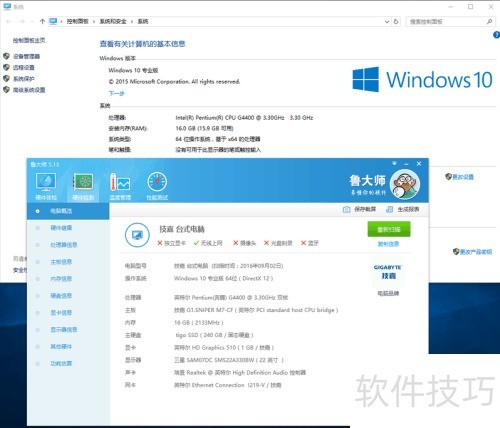Click the 独立显卡 status indicator

[x=171, y=243]
